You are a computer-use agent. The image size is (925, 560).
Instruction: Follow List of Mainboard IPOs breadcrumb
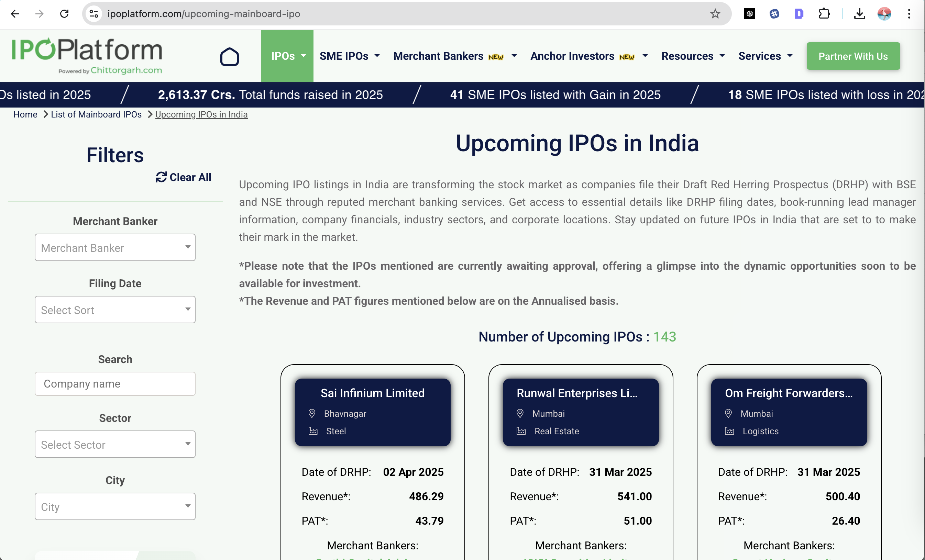tap(96, 114)
